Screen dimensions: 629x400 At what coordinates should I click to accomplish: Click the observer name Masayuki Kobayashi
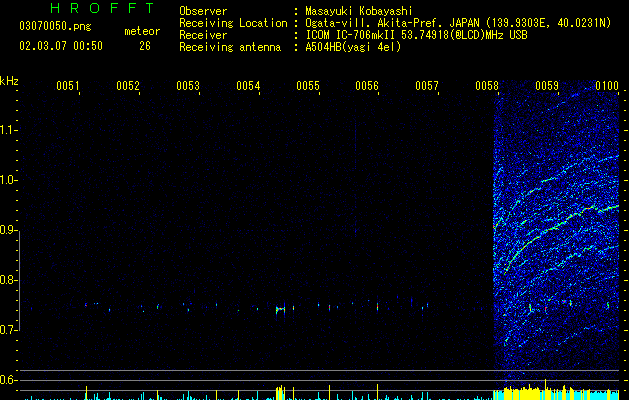tap(359, 11)
